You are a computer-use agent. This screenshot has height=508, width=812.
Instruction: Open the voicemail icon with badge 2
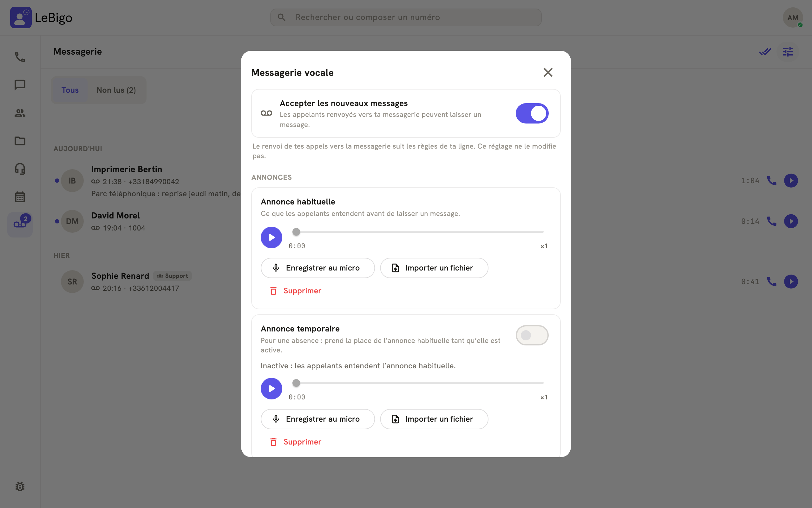20,224
